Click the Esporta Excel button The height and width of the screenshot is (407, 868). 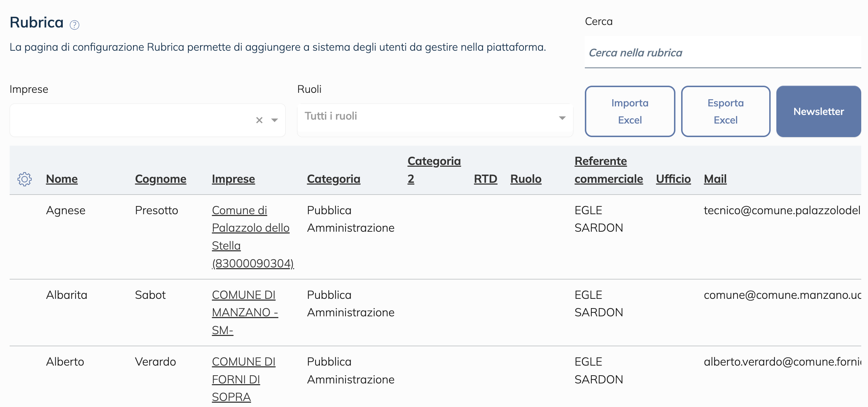(725, 111)
